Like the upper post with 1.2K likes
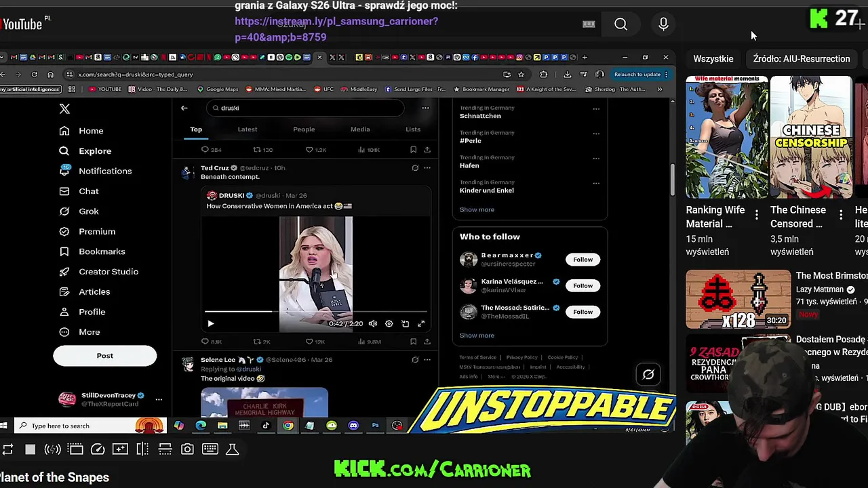The height and width of the screenshot is (488, 868). click(x=309, y=150)
